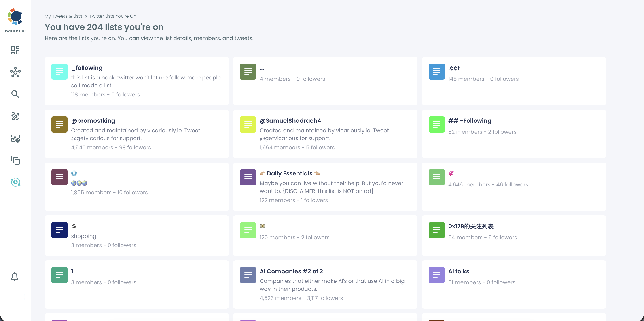Click the _following list cyan icon
Viewport: 644px width, 321px height.
(59, 72)
